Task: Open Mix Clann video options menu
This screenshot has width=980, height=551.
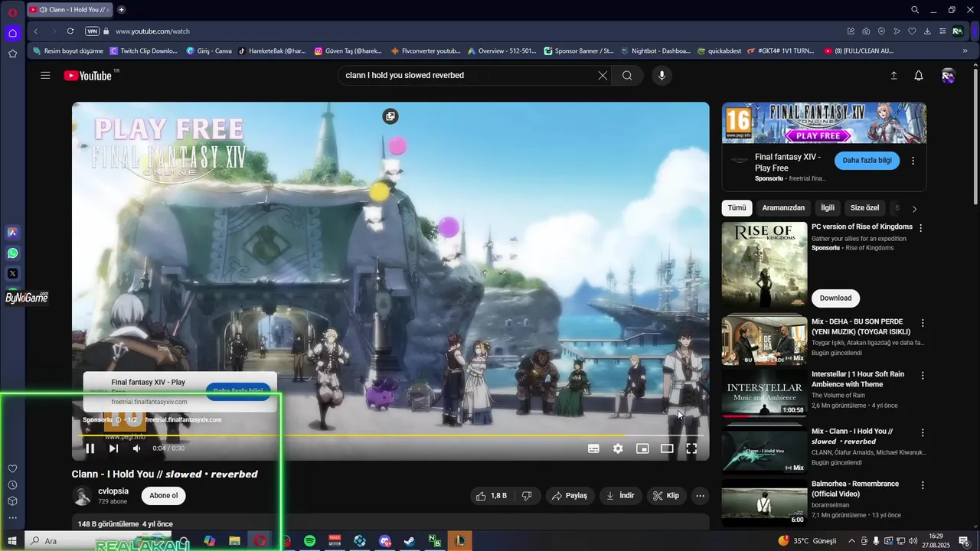Action: pyautogui.click(x=923, y=432)
